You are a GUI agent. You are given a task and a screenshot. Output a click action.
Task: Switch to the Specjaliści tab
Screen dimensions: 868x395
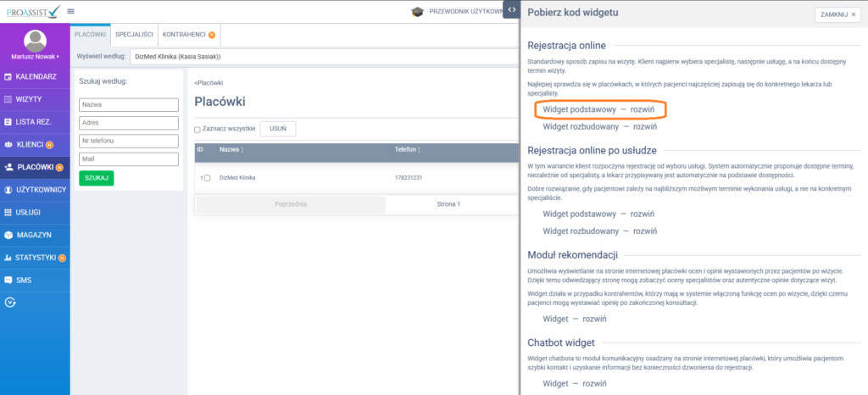click(x=134, y=34)
